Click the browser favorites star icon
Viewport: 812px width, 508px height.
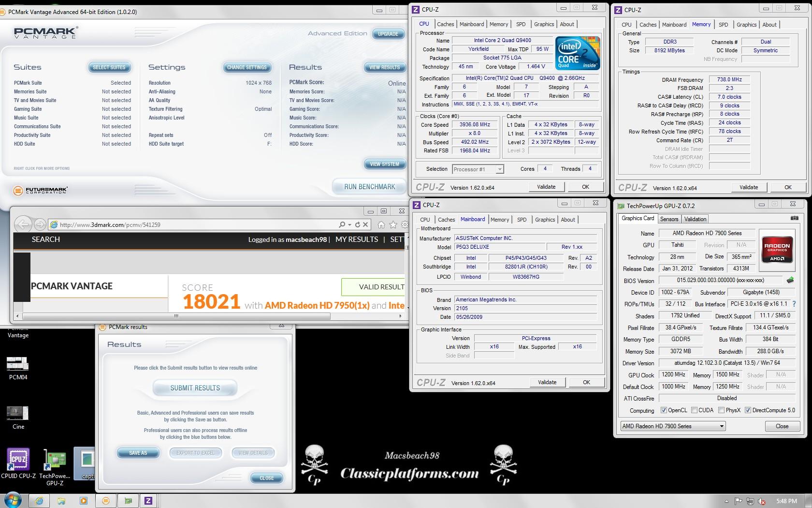click(393, 224)
